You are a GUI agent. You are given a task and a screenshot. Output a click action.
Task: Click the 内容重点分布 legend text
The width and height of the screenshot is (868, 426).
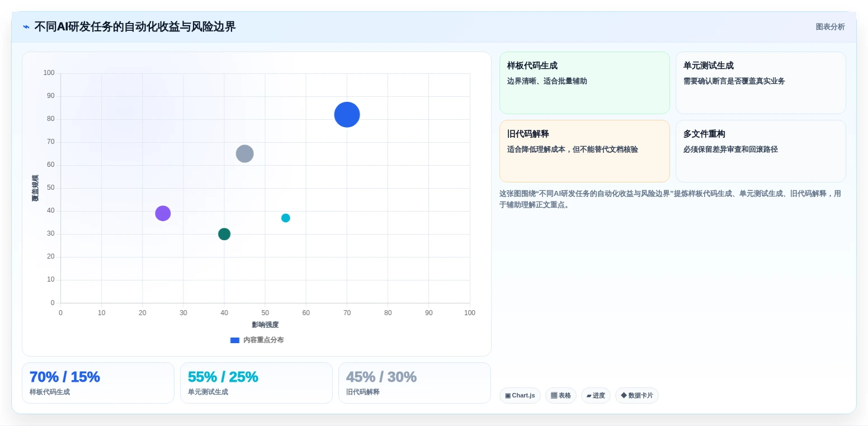click(x=263, y=340)
